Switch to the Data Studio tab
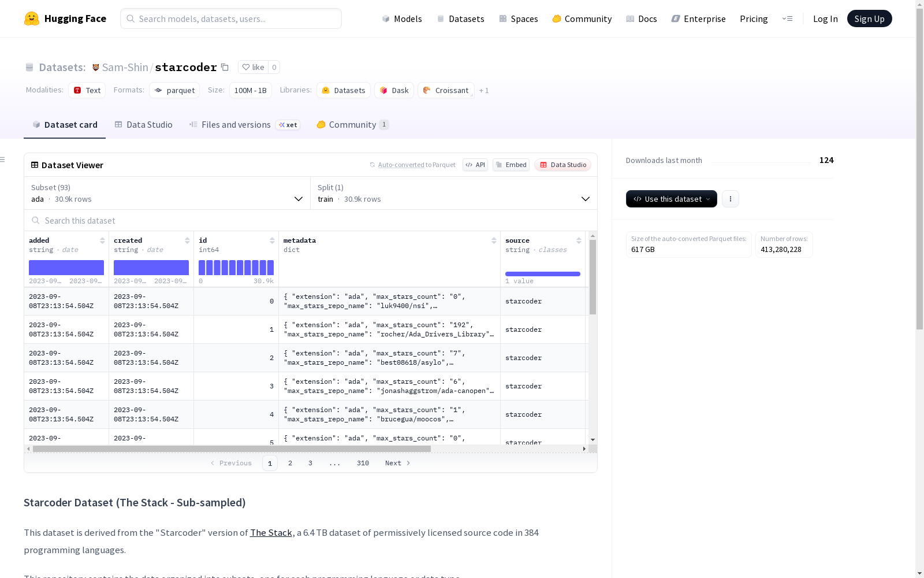The image size is (924, 578). [x=144, y=125]
